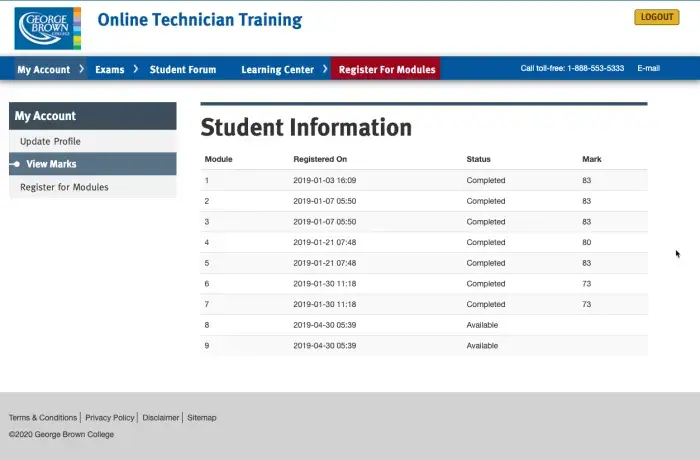
Task: Select Update Profile in sidebar
Action: [93, 141]
